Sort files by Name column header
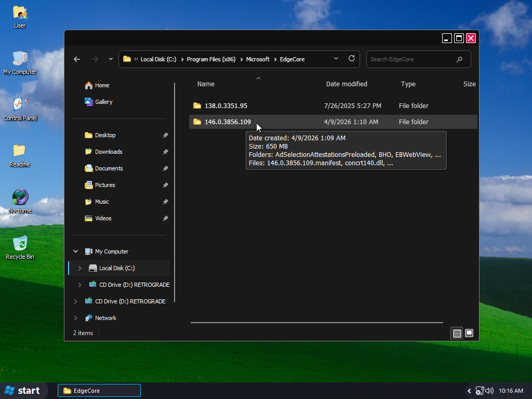Viewport: 532px width, 399px height. pos(206,84)
